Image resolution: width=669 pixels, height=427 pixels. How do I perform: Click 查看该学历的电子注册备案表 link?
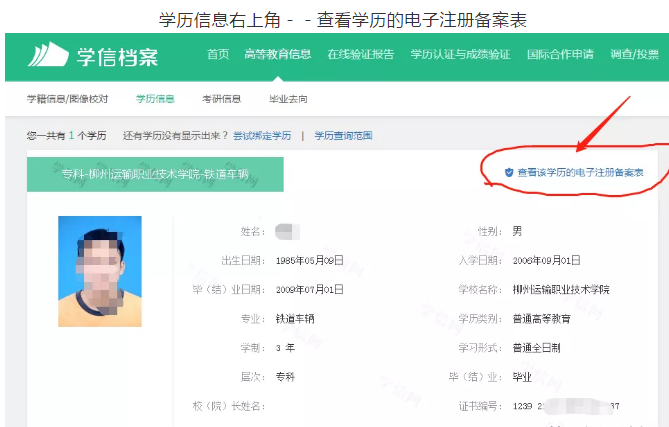[x=579, y=173]
